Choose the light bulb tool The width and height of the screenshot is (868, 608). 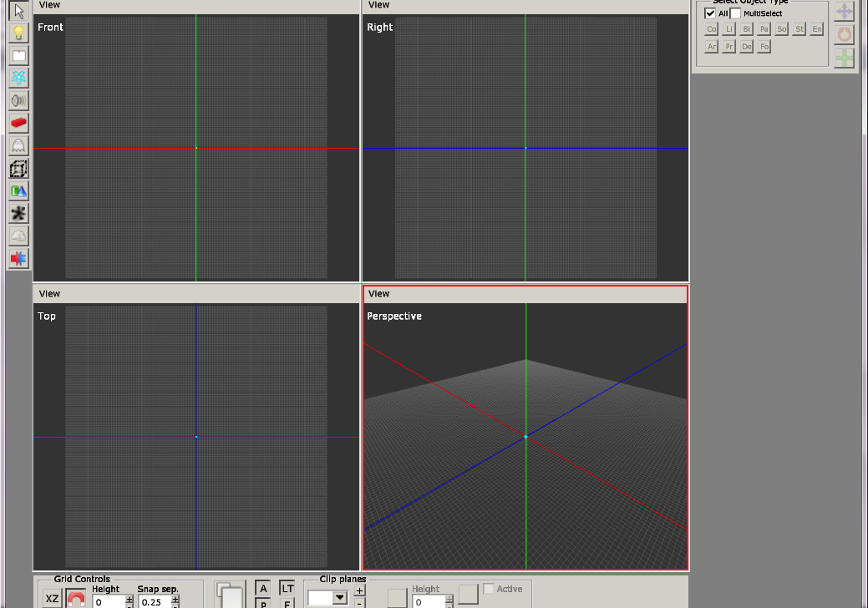click(18, 33)
